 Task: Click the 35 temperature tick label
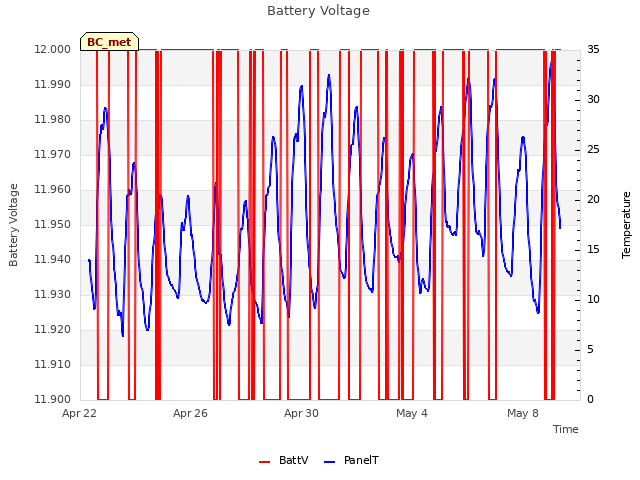tap(593, 49)
